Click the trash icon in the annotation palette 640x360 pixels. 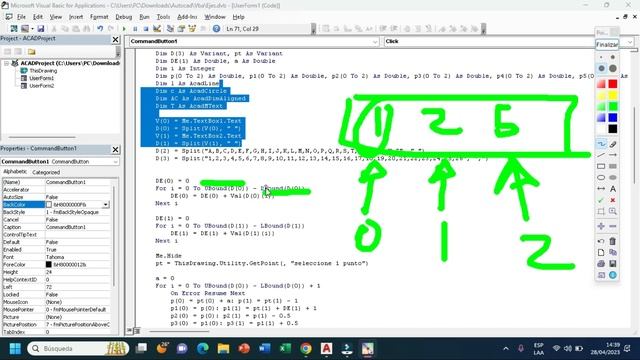coord(613,241)
